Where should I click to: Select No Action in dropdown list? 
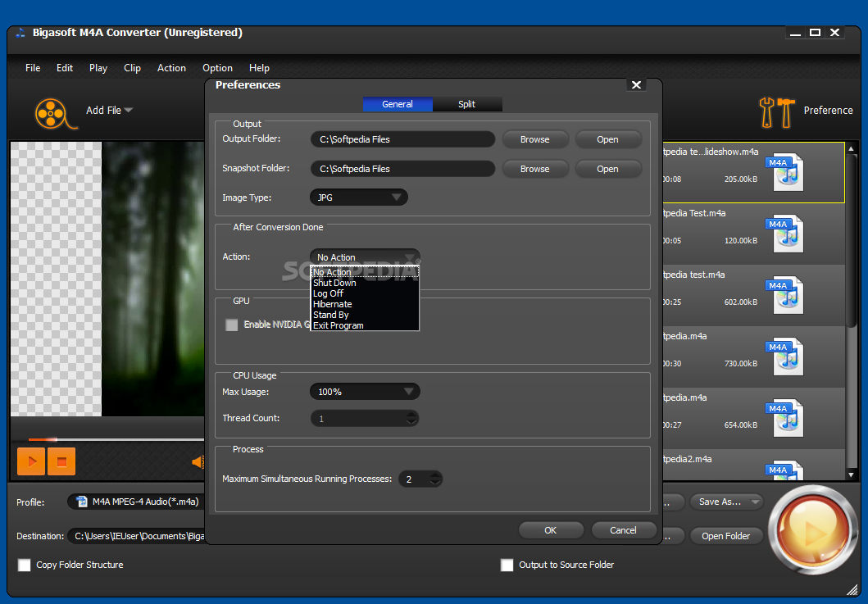365,272
